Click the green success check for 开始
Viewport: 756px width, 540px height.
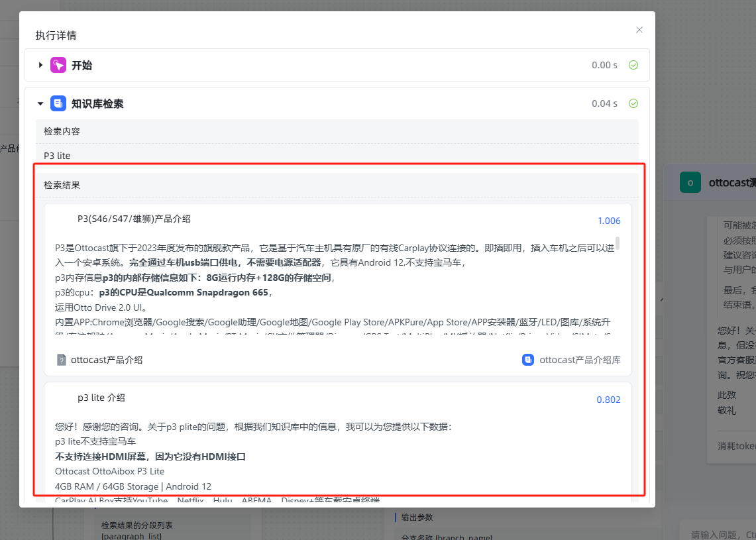(x=633, y=65)
